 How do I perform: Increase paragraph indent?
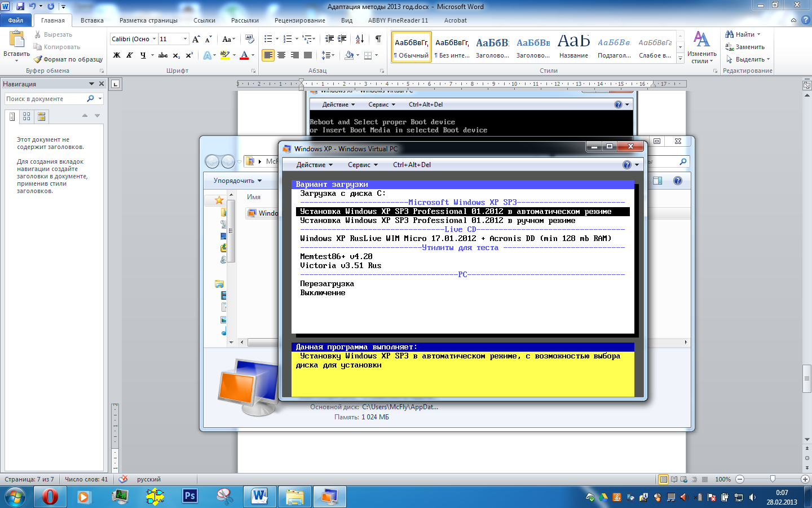pyautogui.click(x=342, y=39)
